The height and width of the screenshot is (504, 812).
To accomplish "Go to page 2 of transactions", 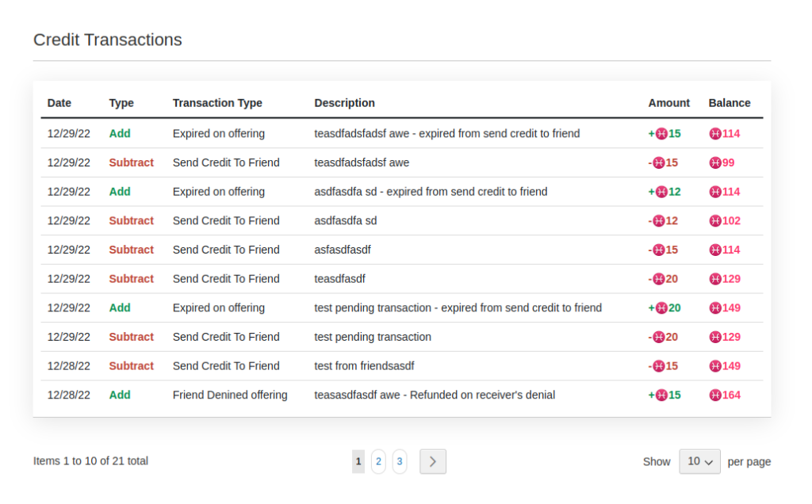I will click(x=378, y=461).
